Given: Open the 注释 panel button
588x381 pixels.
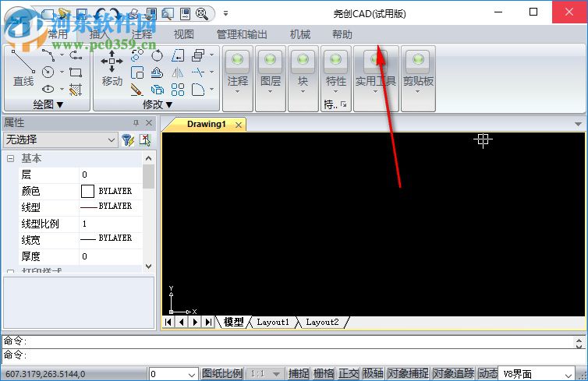Looking at the screenshot, I should click(x=238, y=78).
